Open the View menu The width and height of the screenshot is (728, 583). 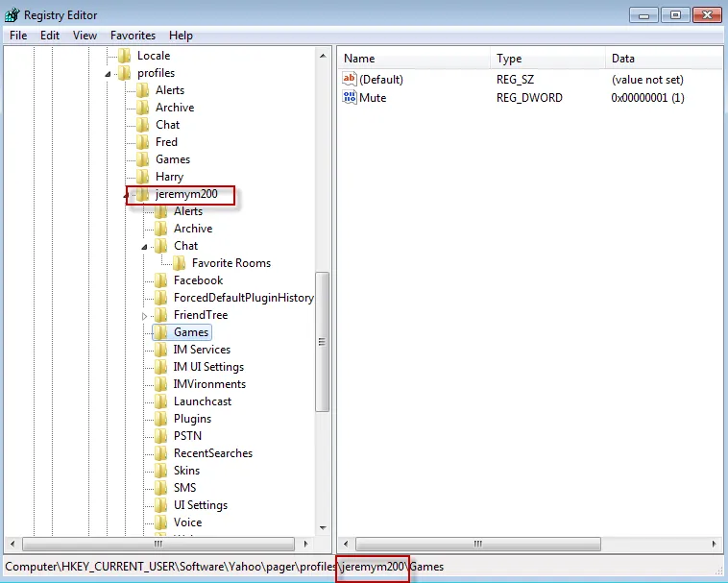point(85,36)
